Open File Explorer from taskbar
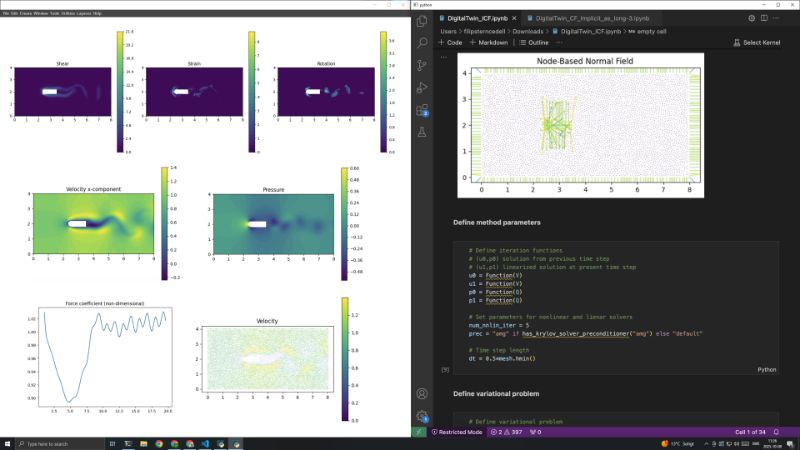Viewport: 800px width, 450px height. [x=143, y=444]
